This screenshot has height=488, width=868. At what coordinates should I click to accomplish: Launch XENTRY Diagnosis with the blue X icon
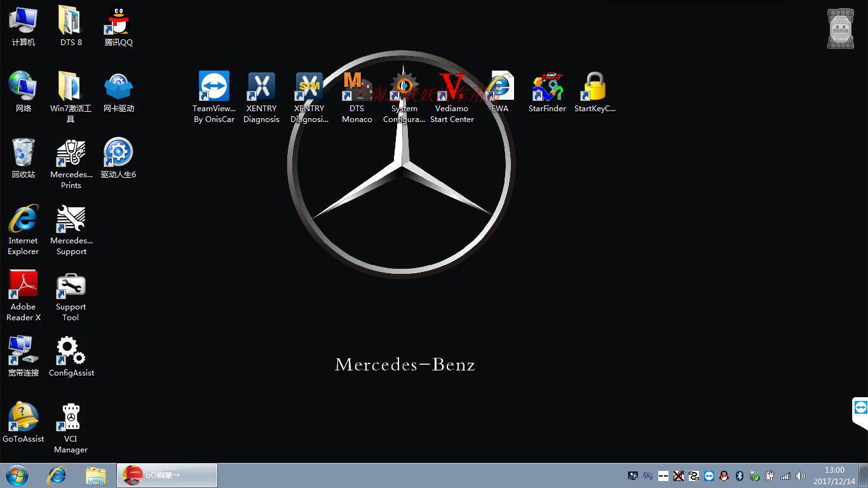click(262, 97)
